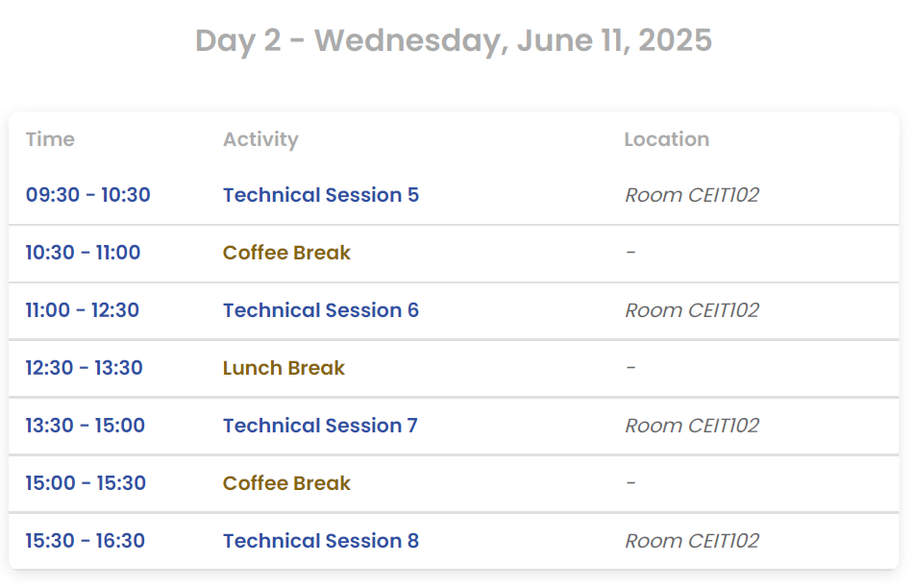Viewport: 914px width, 588px height.
Task: Select Room CEIT102 for Technical Session 6
Action: 691,310
